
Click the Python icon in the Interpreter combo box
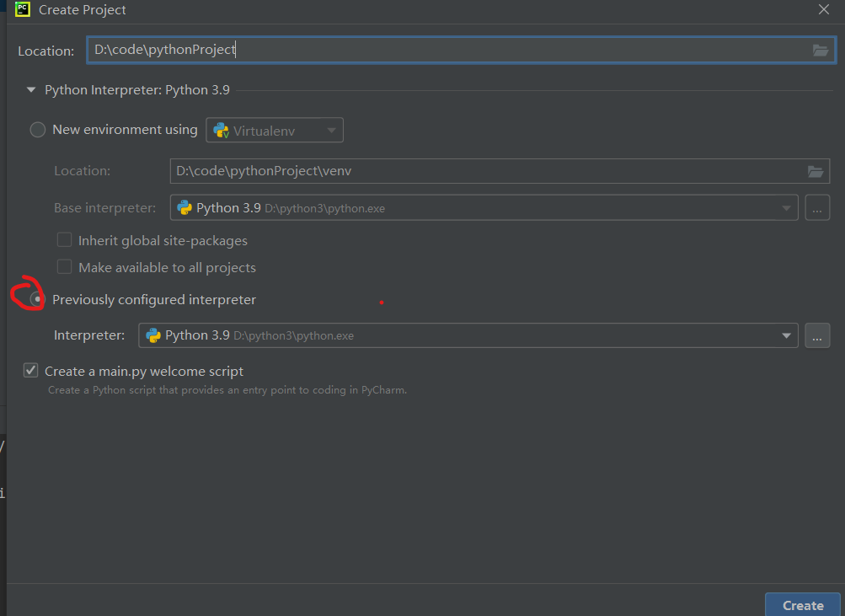[x=153, y=335]
